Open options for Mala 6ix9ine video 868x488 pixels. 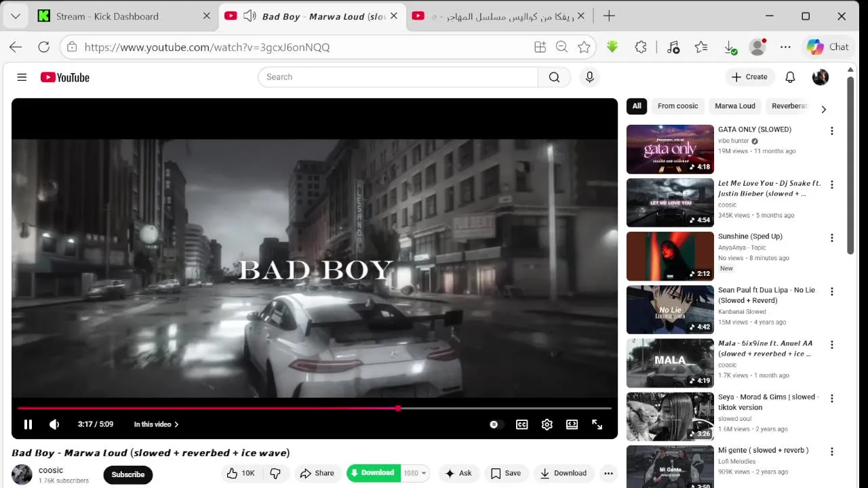coord(832,345)
